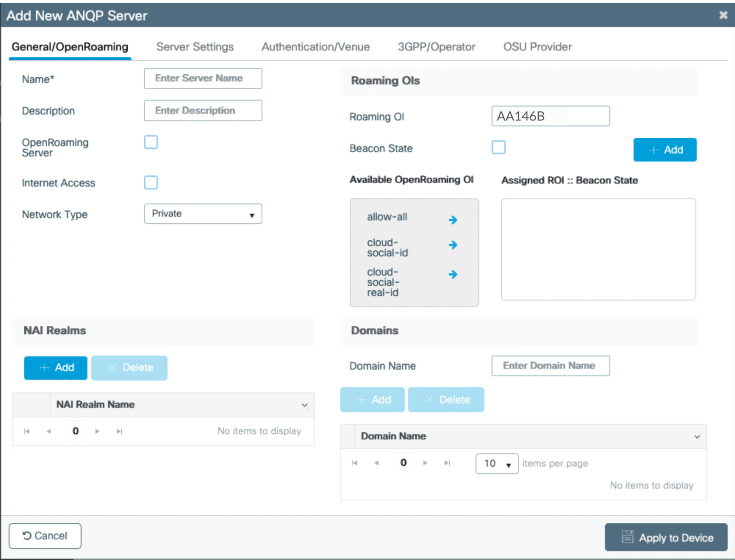
Task: Click Add under NAI Realms
Action: click(x=56, y=368)
